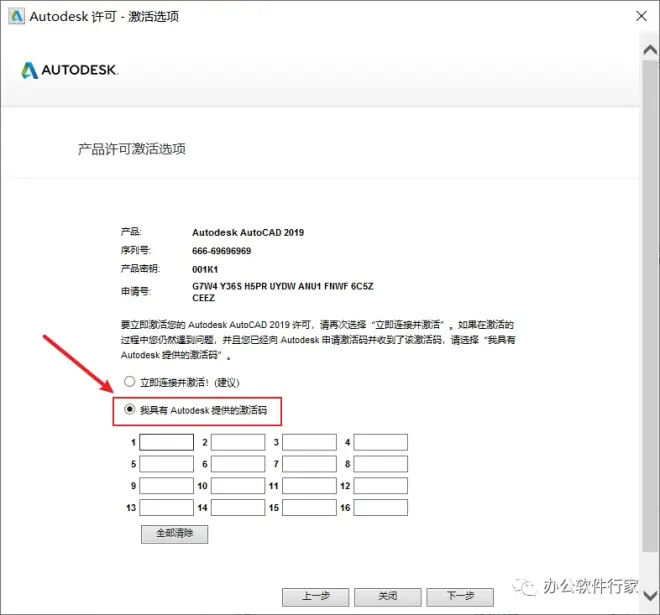Click activation code field 6
The image size is (660, 615).
point(238,464)
